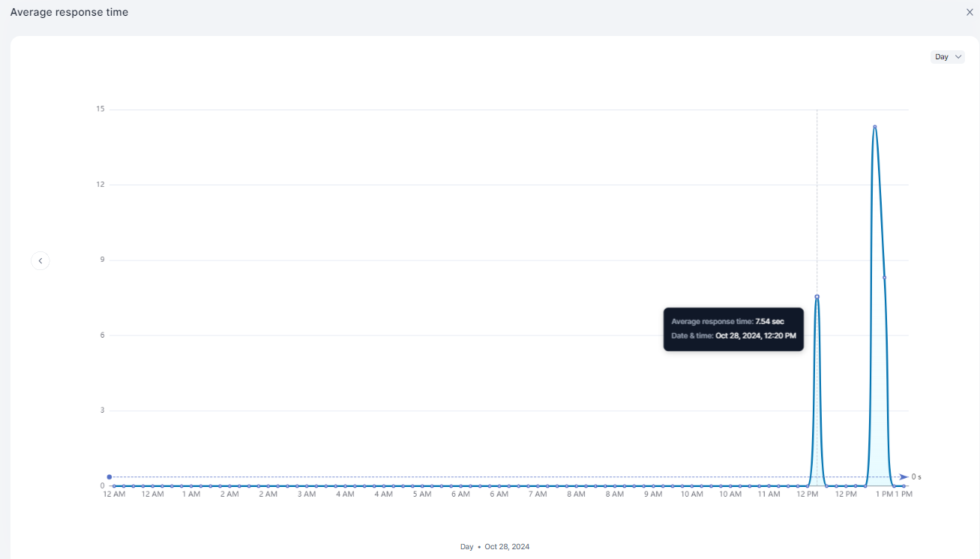Click the 6 y-axis label
The image size is (980, 559).
pos(102,335)
